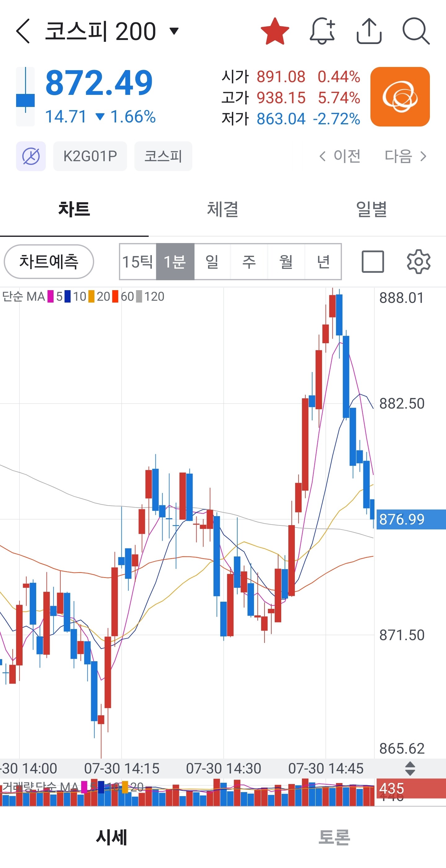
Task: Open the 토론 bottom tab
Action: pos(334,837)
